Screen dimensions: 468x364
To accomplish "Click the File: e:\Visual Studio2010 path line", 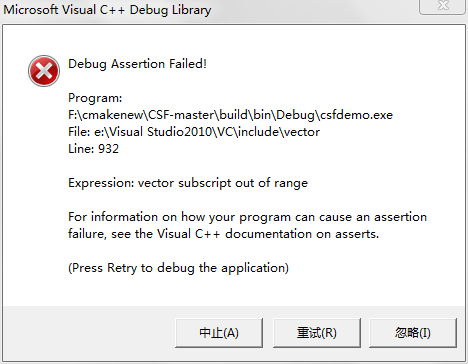I will 194,132.
